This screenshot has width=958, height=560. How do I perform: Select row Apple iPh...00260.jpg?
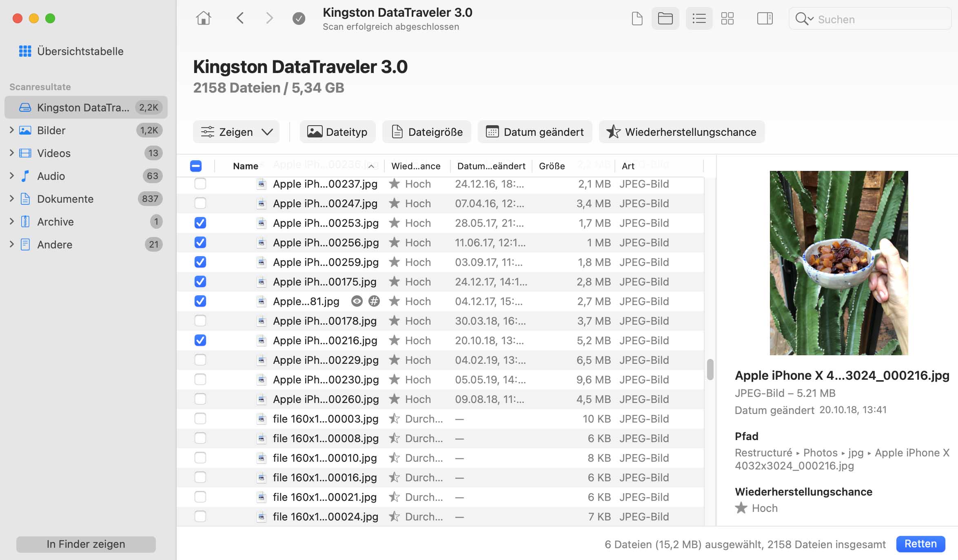440,399
